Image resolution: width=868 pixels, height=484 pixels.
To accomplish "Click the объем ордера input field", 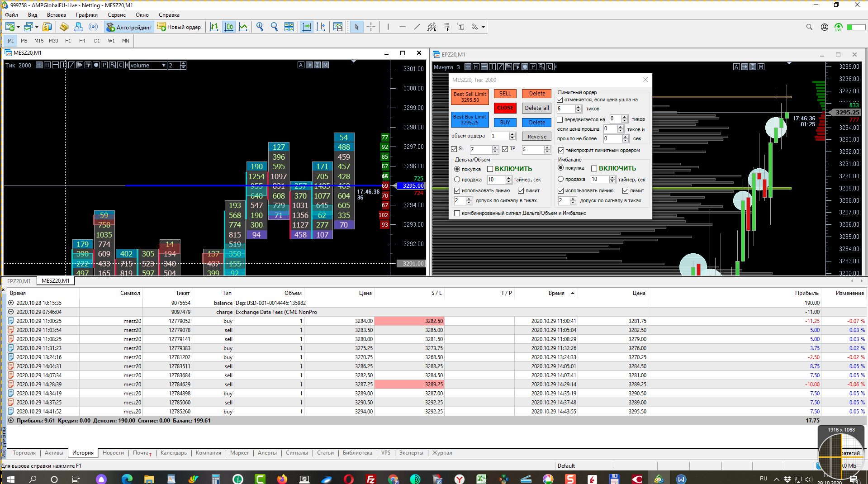I will (500, 136).
